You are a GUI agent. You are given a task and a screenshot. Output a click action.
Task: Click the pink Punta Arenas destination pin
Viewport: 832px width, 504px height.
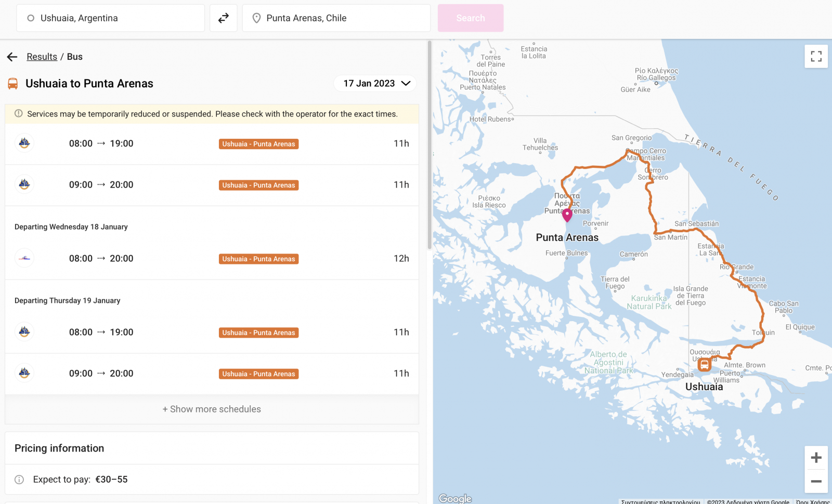coord(567,214)
